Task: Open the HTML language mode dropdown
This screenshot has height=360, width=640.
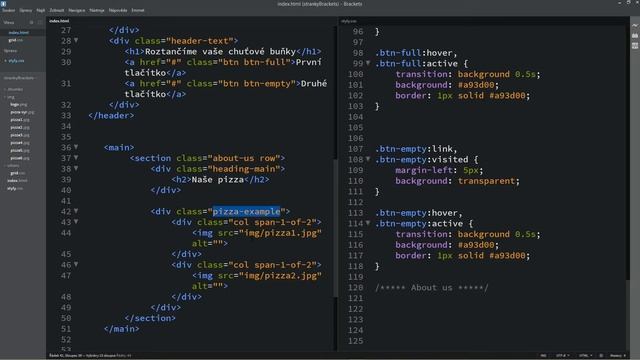Action: click(x=585, y=356)
